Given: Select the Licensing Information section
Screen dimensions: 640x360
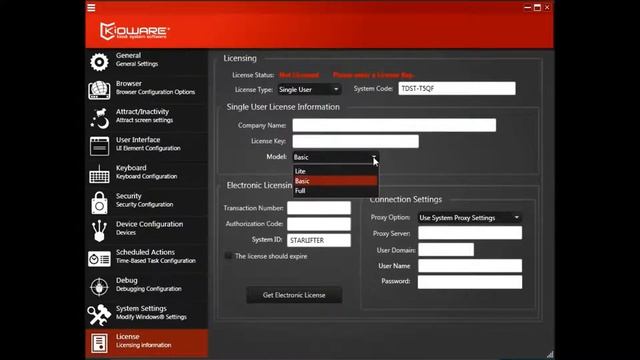Looking at the screenshot, I should (x=147, y=343).
